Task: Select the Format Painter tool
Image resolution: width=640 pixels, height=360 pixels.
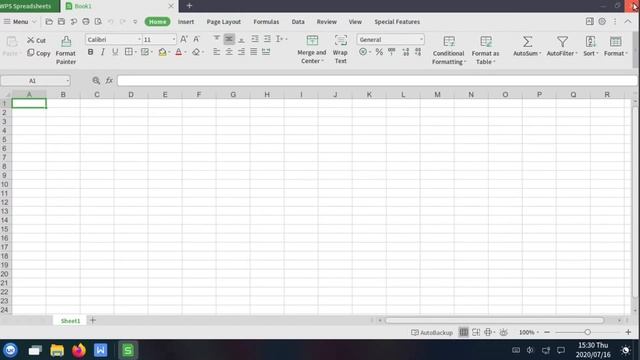Action: [x=66, y=50]
